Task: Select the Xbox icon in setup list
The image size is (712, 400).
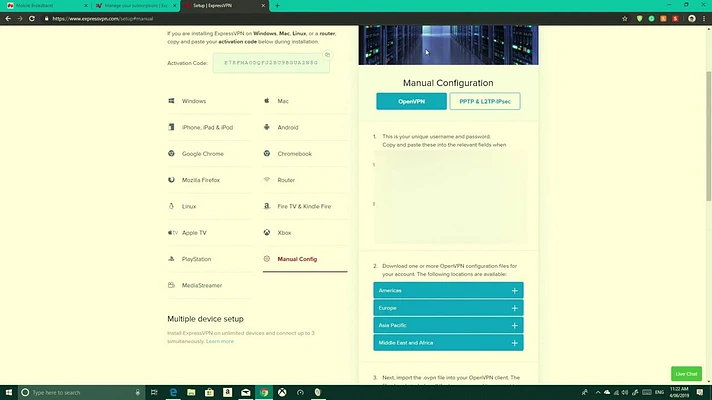Action: tap(267, 232)
